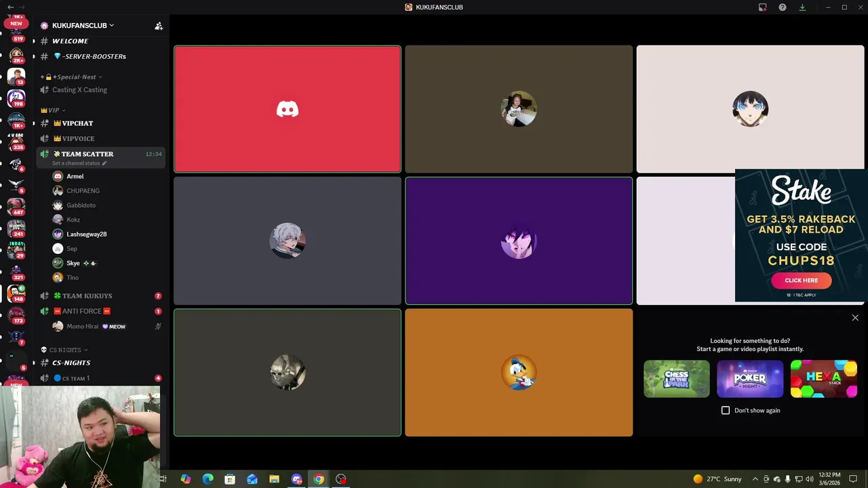This screenshot has width=868, height=488.
Task: Open Google Chrome from the taskbar
Action: [x=319, y=479]
